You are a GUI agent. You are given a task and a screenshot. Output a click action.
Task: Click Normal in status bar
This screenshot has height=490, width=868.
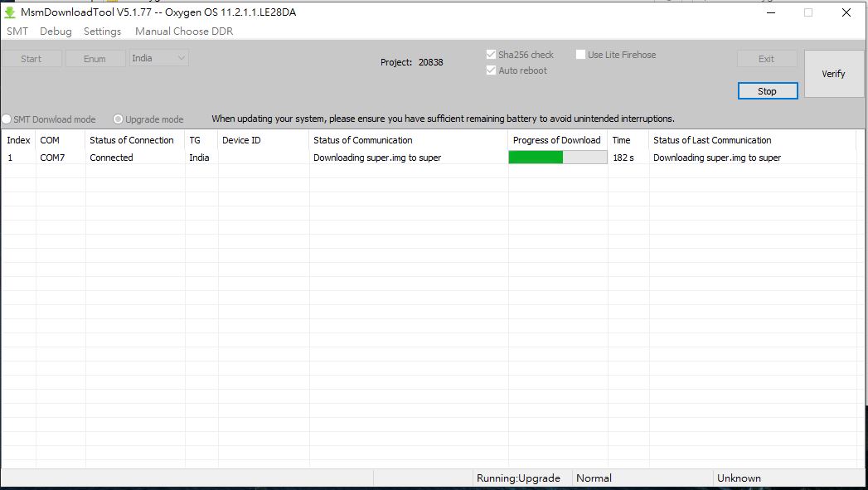594,478
